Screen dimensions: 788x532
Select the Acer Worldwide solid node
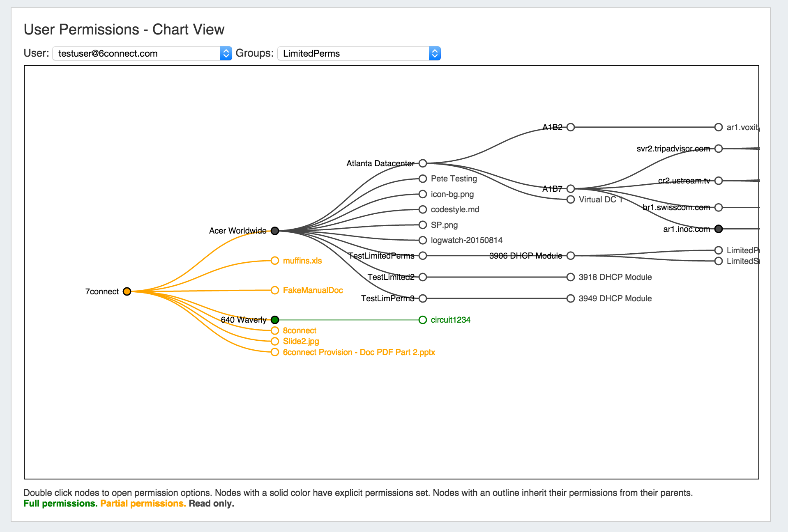click(x=275, y=231)
